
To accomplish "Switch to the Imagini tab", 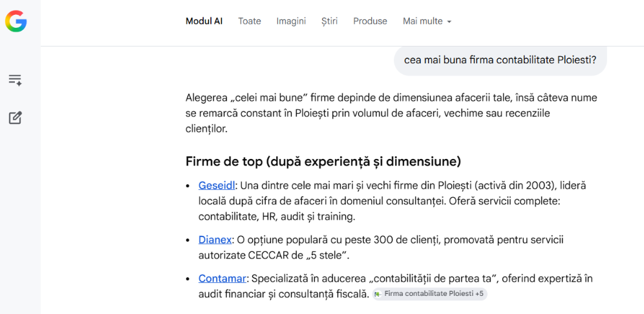I will (x=291, y=21).
